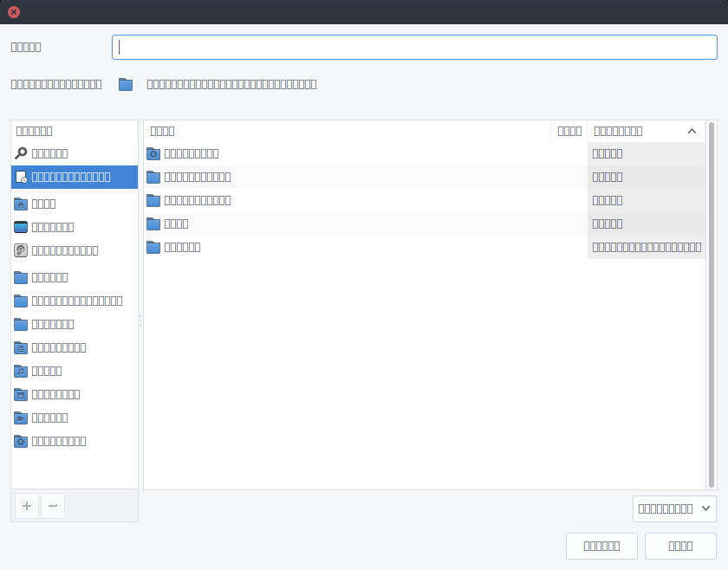Toggle sort direction with the date column arrow

point(692,131)
